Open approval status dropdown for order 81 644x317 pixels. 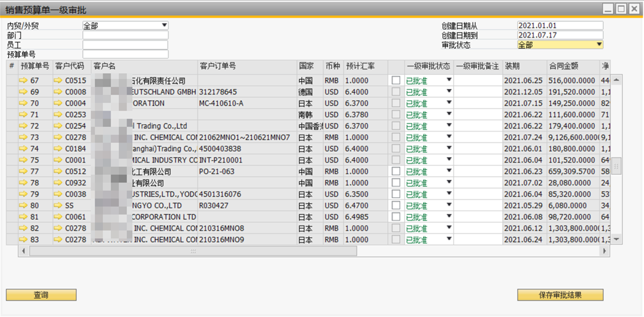click(x=449, y=216)
